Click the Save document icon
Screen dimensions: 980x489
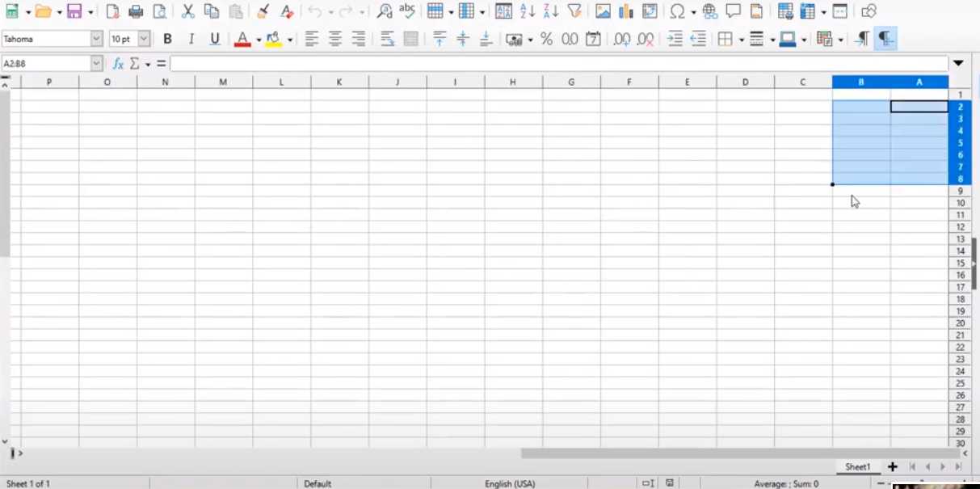[x=74, y=11]
